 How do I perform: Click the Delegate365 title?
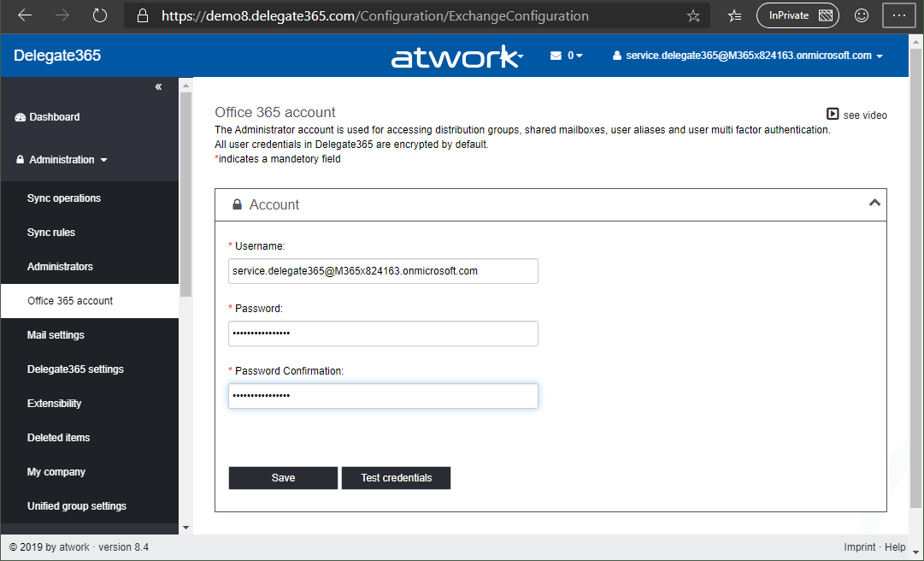(x=57, y=56)
